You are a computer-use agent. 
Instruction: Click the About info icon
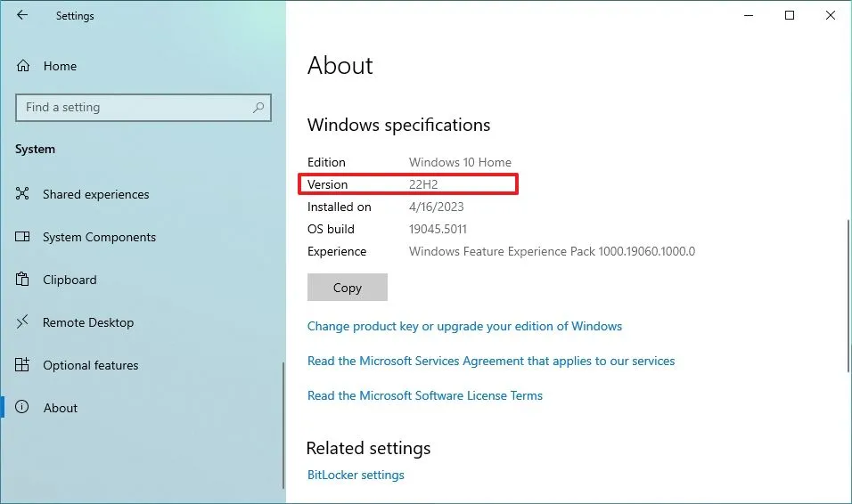(22, 407)
